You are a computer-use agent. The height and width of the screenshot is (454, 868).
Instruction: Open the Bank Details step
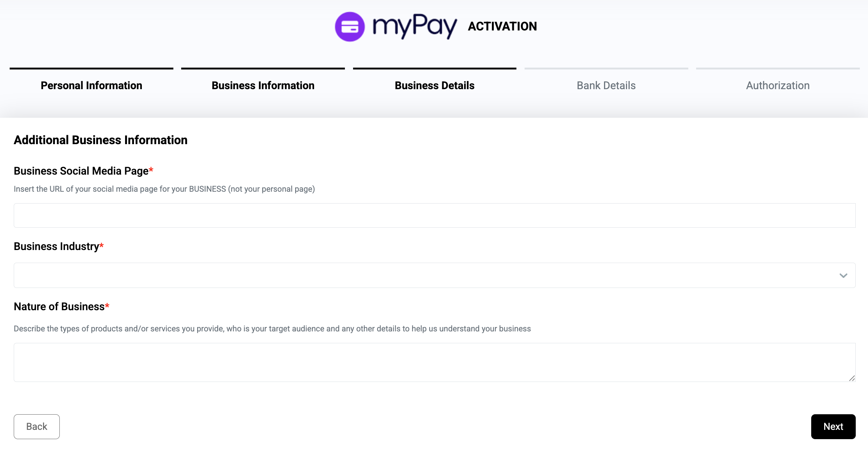(x=606, y=85)
